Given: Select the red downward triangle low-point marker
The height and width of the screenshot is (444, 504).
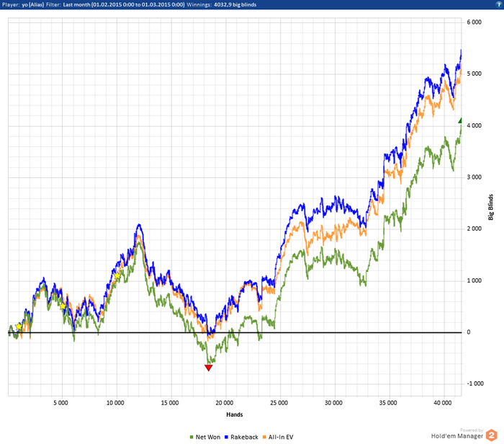Looking at the screenshot, I should [x=208, y=368].
